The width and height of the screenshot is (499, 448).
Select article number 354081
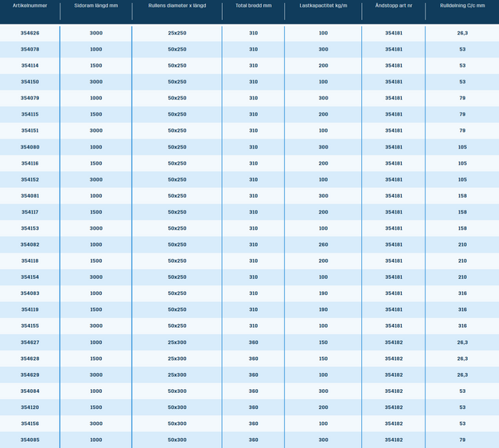coord(30,196)
